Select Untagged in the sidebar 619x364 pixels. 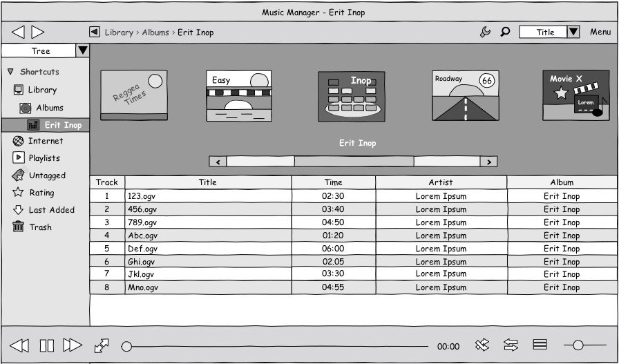[x=48, y=175]
